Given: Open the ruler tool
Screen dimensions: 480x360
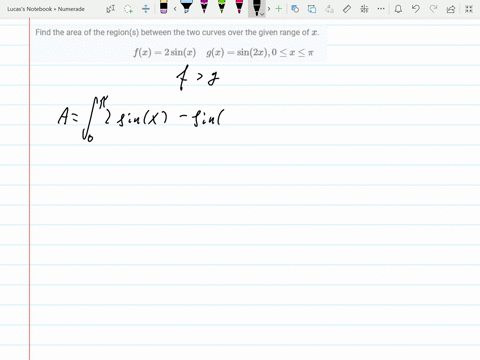Looking at the screenshot, I should click(347, 9).
